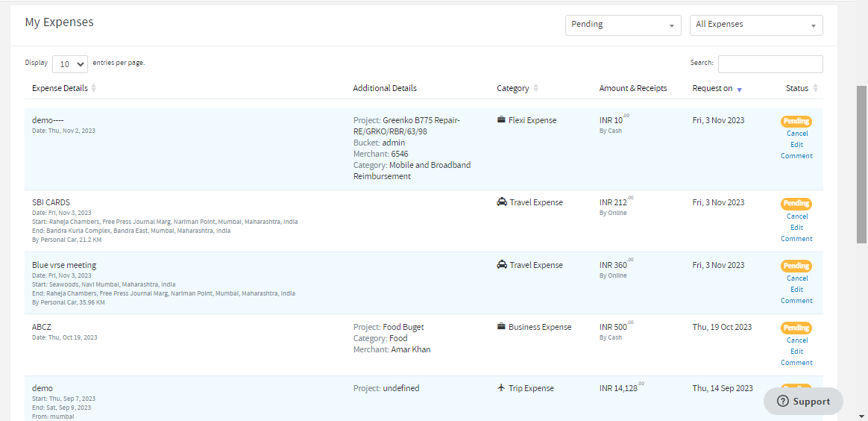The image size is (868, 421).
Task: Change entries per page dropdown
Action: [70, 64]
